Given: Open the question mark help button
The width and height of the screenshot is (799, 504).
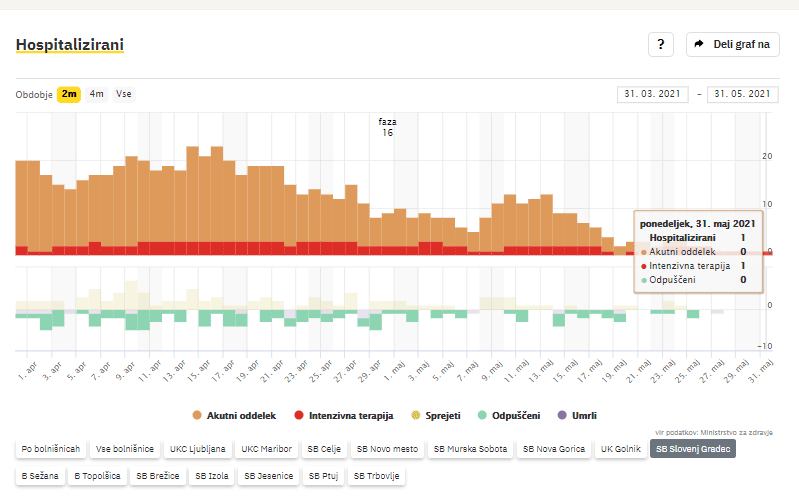Looking at the screenshot, I should tap(661, 45).
